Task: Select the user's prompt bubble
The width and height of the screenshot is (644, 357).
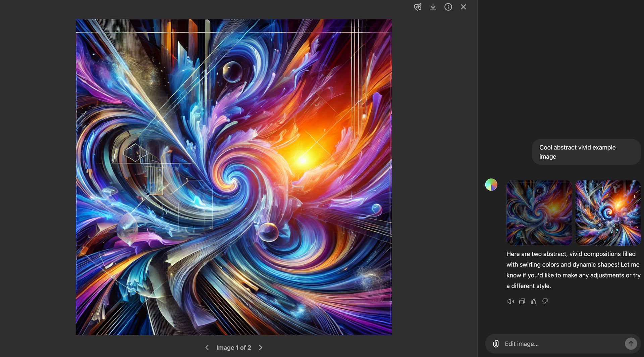Action: pyautogui.click(x=586, y=152)
